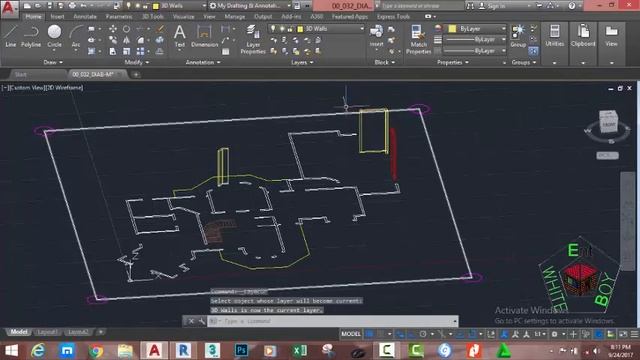Switch to the Layout1 tab
This screenshot has width=640, height=360.
tap(47, 332)
